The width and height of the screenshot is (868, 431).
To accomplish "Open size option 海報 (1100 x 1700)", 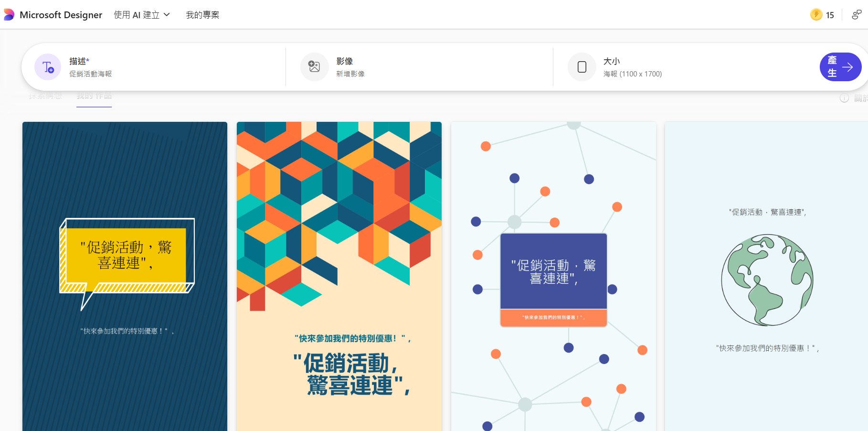I will (x=633, y=74).
